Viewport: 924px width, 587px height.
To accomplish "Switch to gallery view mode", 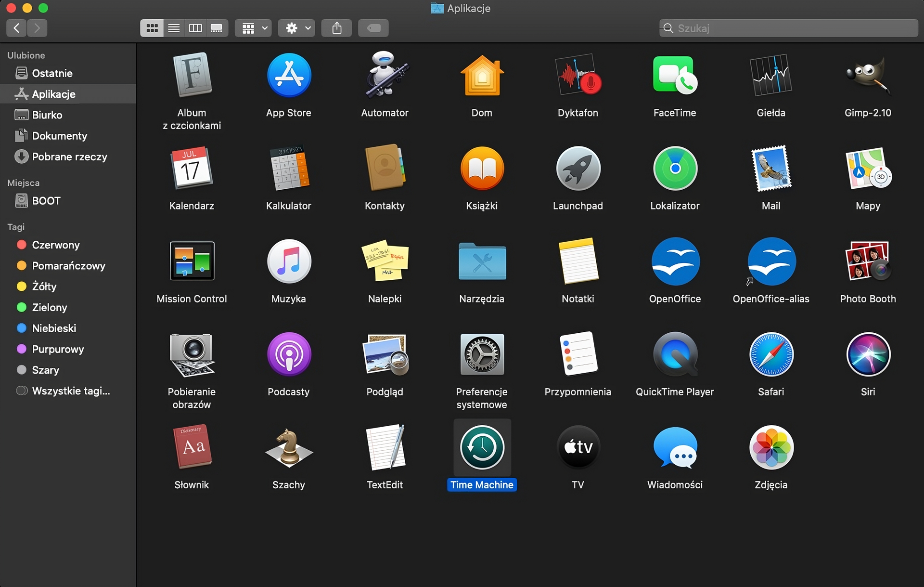I will (217, 28).
